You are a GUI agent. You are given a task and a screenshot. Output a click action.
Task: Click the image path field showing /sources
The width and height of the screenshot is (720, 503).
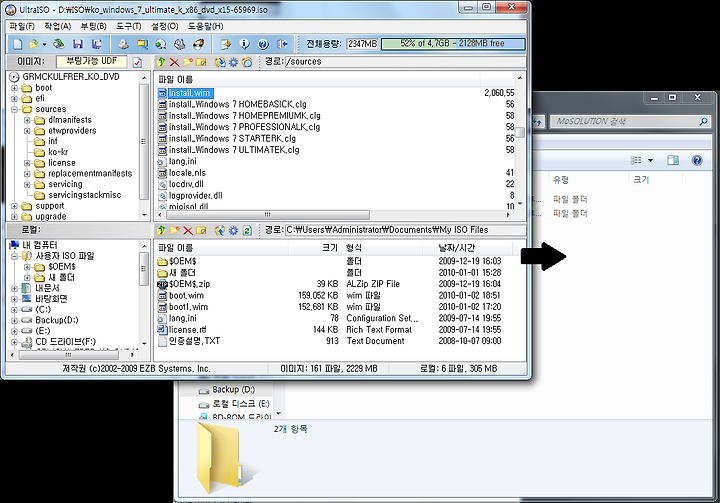point(405,62)
